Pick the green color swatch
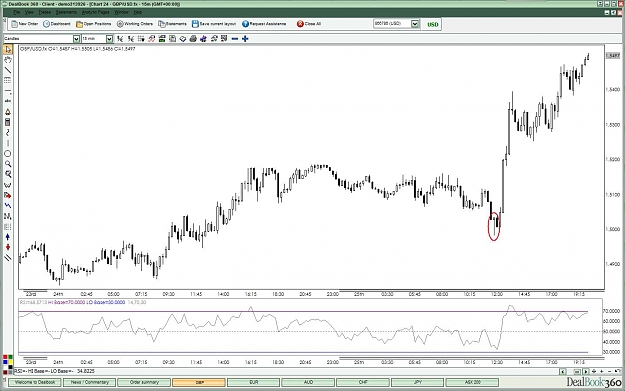The image size is (625, 391). click(10, 358)
